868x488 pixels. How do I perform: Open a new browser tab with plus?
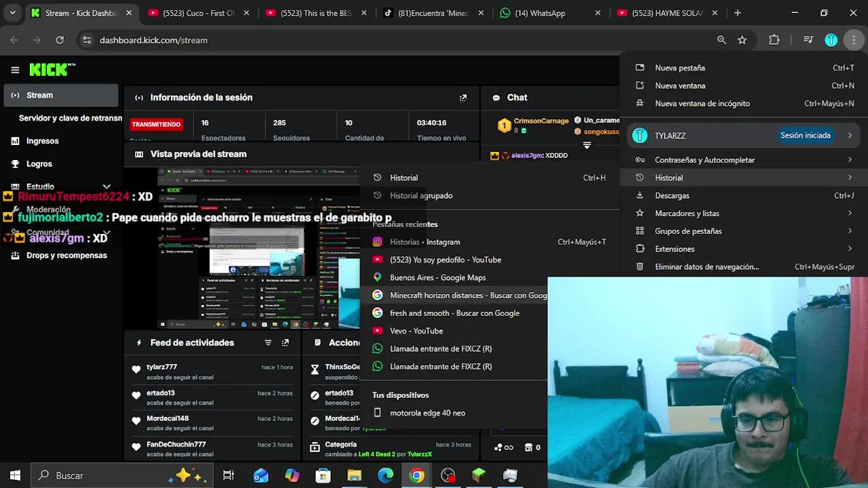click(x=738, y=13)
